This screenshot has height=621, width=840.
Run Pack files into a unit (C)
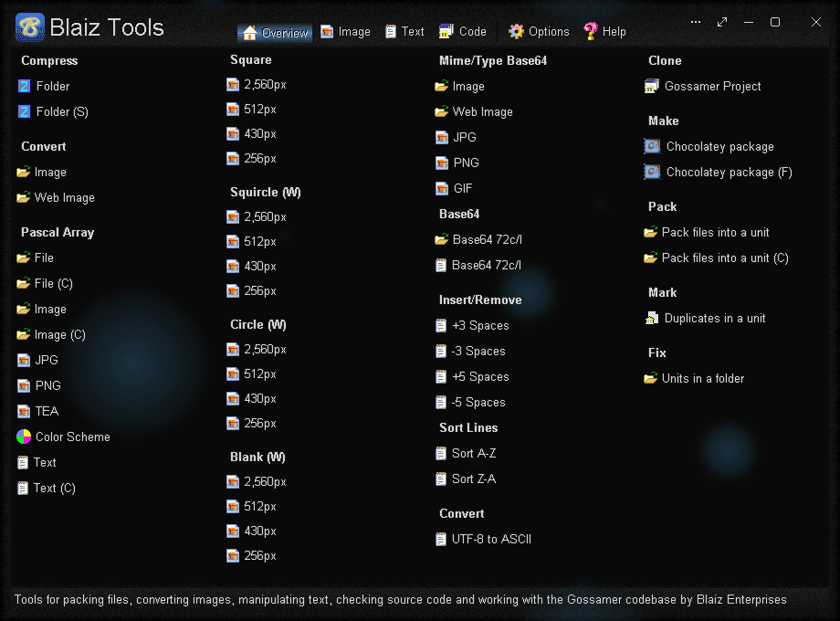(716, 258)
